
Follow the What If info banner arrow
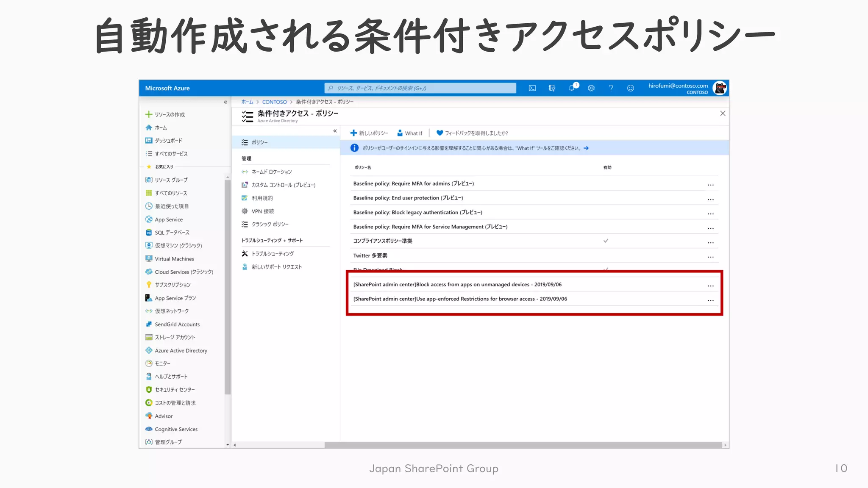pyautogui.click(x=586, y=148)
